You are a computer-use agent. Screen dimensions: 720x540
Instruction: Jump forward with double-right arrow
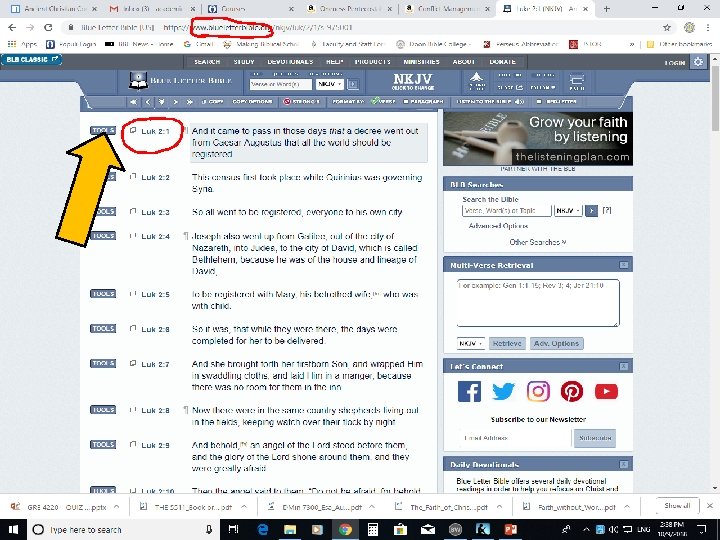tap(189, 102)
